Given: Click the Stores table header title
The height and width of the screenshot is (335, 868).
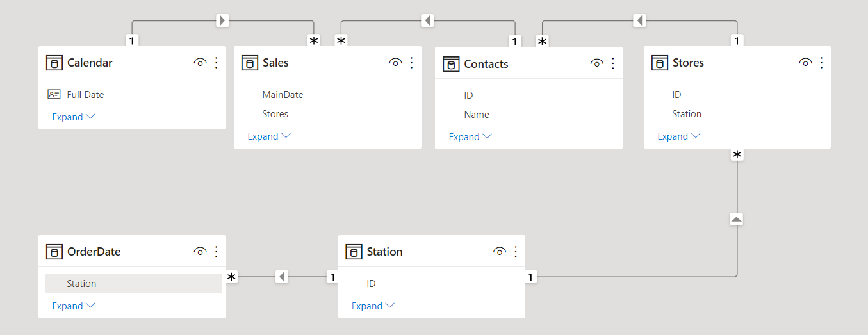Looking at the screenshot, I should pos(688,63).
